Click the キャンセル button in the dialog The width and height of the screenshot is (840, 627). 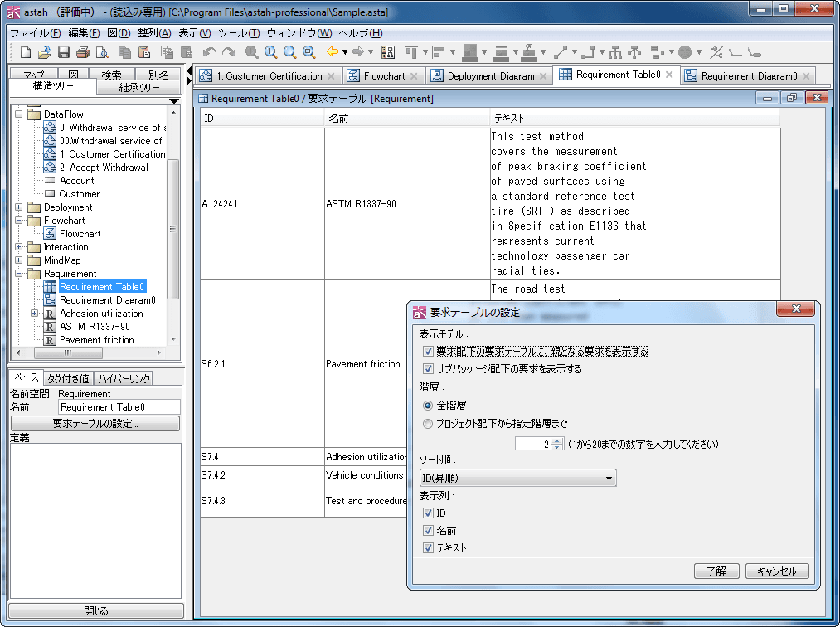coord(777,571)
